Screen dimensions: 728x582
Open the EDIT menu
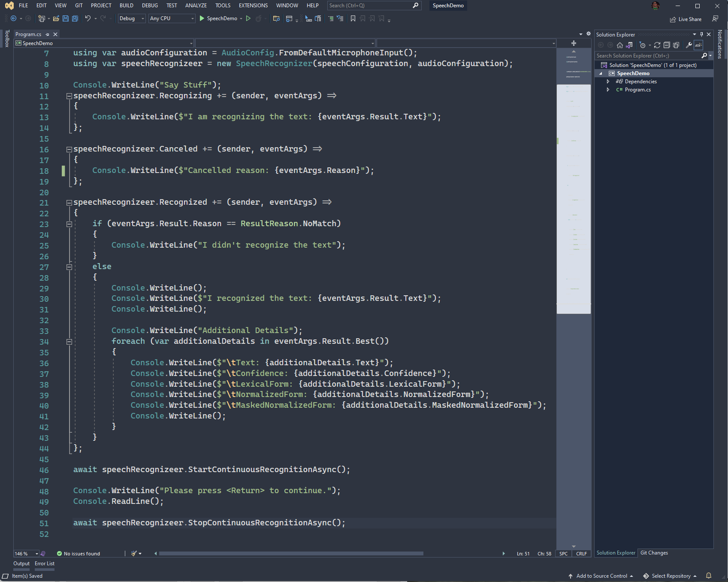point(42,6)
